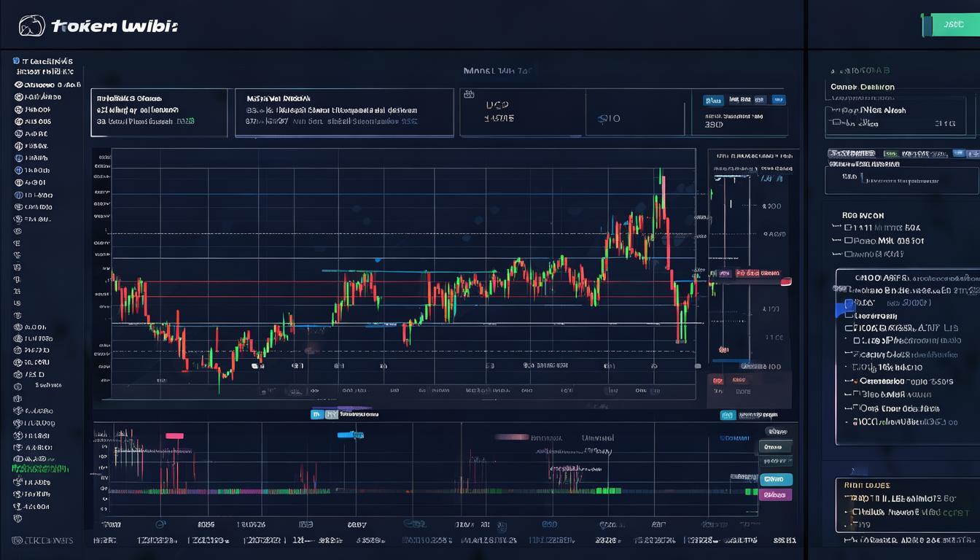
Task: Click the red price label on the chart's right edge
Action: [785, 281]
